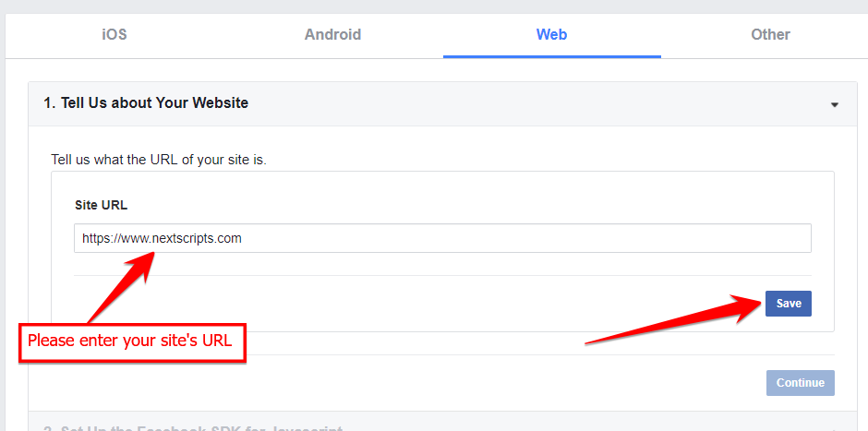This screenshot has height=431, width=868.
Task: Click the red arrow pointing at the URL field
Action: (x=121, y=286)
